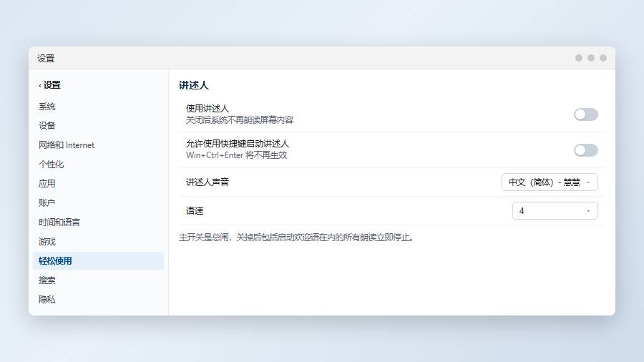
Task: Open the 系统 settings category
Action: (98, 107)
